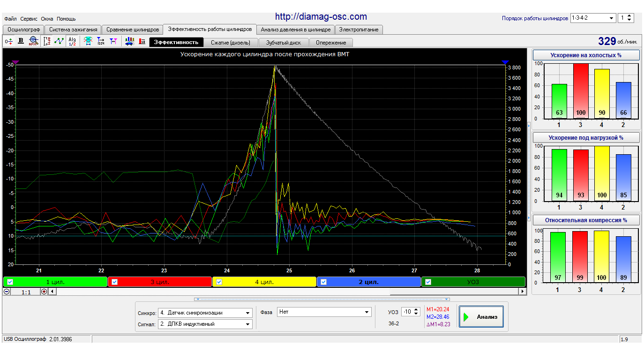
Task: Select the Опережение sub-tab
Action: pos(331,43)
